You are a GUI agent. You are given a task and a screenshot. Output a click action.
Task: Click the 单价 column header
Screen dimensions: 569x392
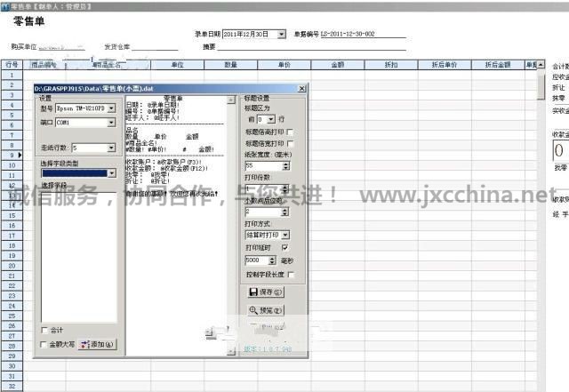(x=284, y=65)
